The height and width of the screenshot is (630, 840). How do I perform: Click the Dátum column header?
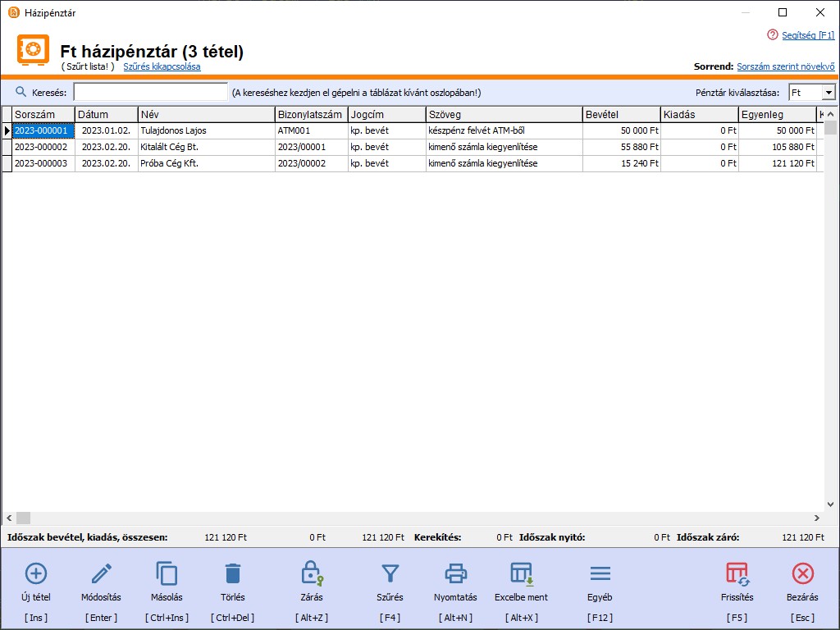(106, 115)
